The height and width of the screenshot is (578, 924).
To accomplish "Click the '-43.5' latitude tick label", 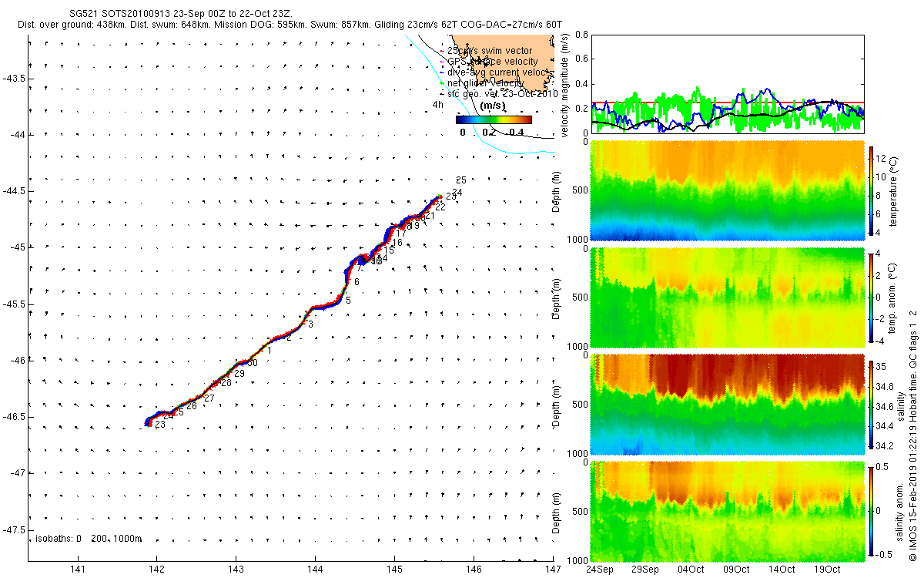I will [15, 78].
